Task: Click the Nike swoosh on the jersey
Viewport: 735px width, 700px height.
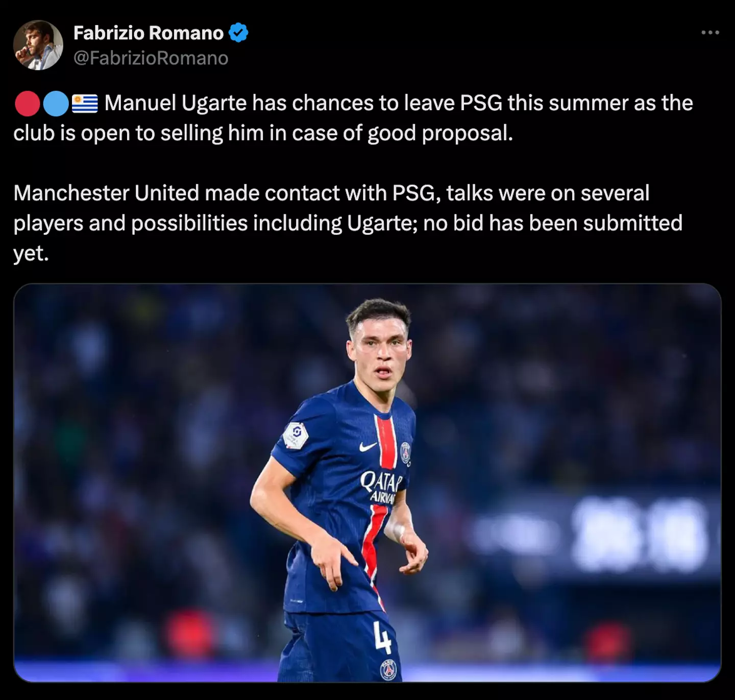Action: tap(367, 447)
